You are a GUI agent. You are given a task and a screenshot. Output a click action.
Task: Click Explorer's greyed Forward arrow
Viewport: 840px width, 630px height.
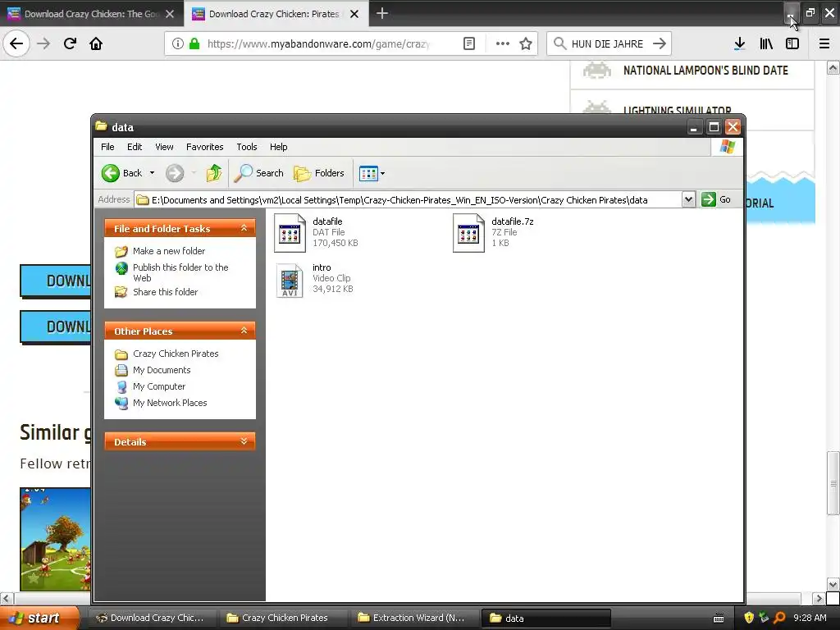(175, 173)
